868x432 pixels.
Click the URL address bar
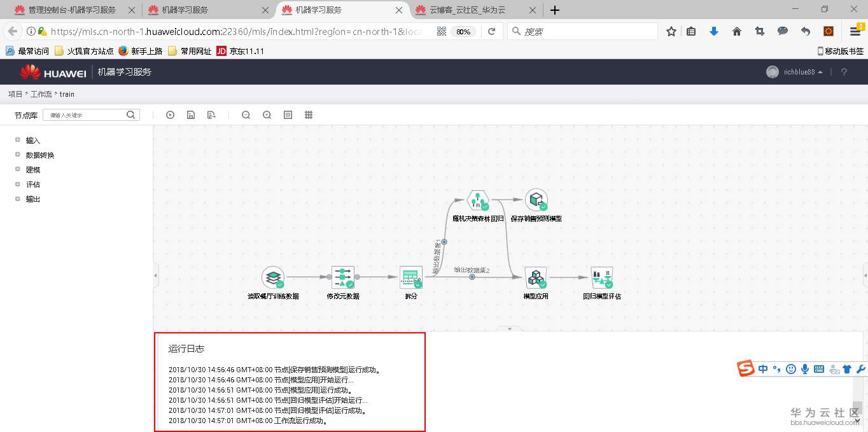click(x=235, y=31)
